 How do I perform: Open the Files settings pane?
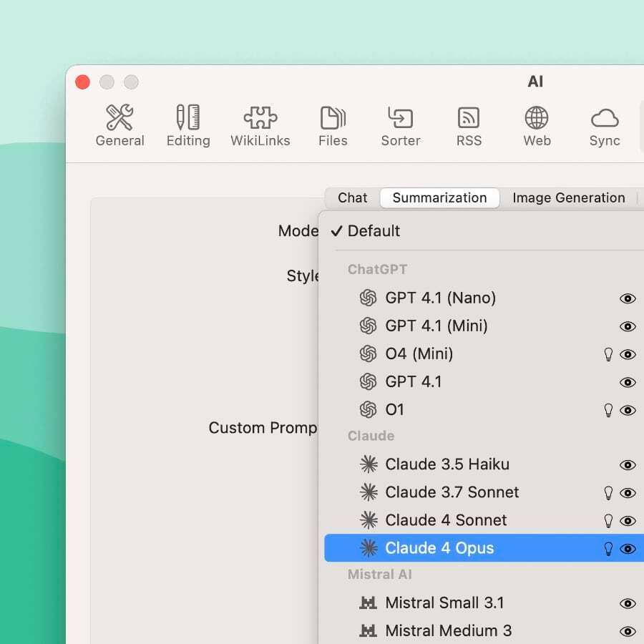[333, 126]
